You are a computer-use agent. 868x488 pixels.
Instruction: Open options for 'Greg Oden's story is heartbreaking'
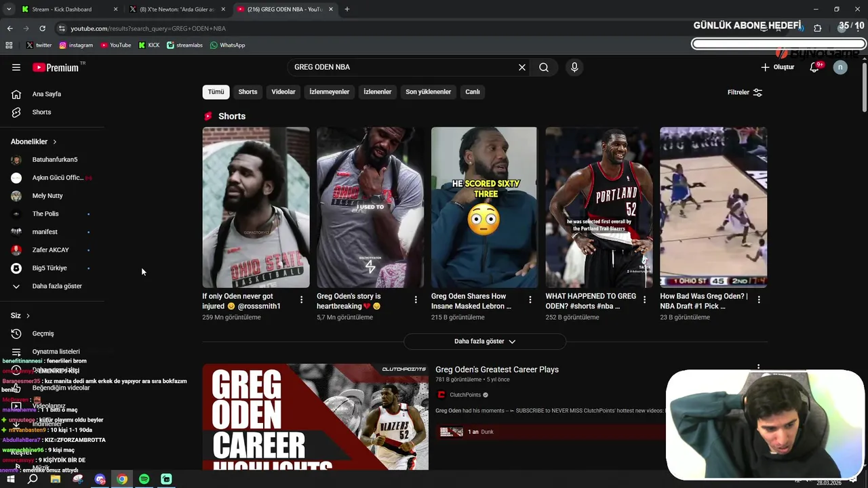tap(416, 300)
